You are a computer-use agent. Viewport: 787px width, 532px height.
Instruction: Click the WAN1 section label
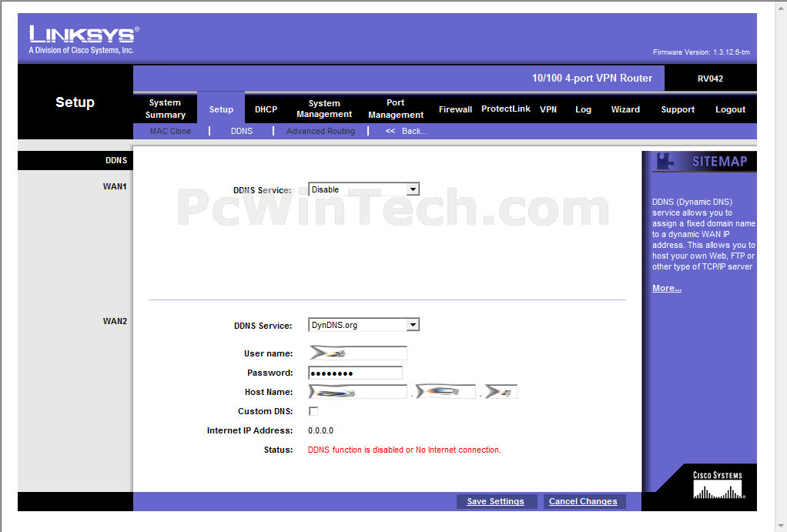115,186
